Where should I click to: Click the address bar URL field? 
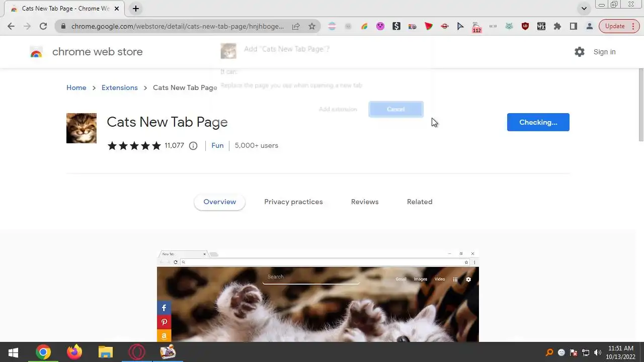point(177,26)
